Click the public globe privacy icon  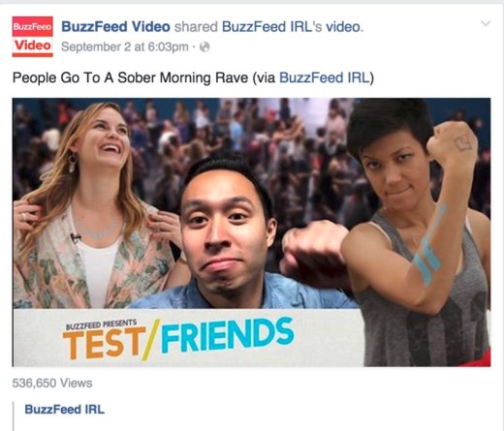click(205, 47)
